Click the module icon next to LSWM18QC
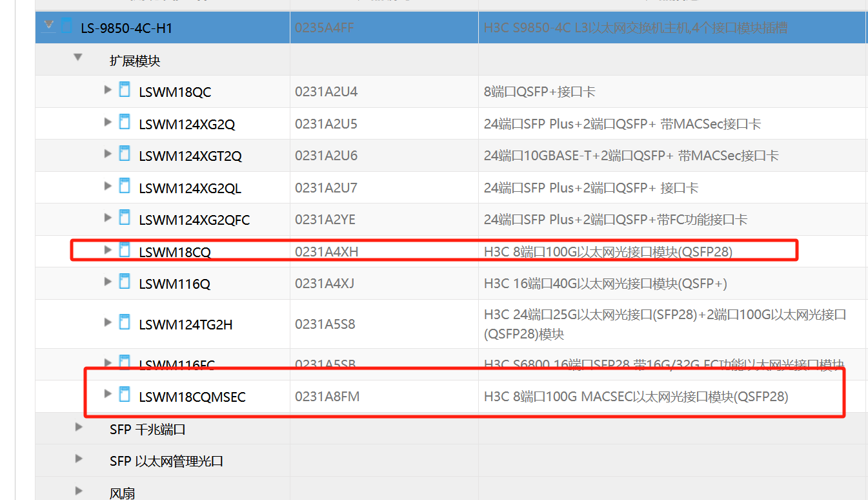Image resolution: width=868 pixels, height=500 pixels. (125, 90)
